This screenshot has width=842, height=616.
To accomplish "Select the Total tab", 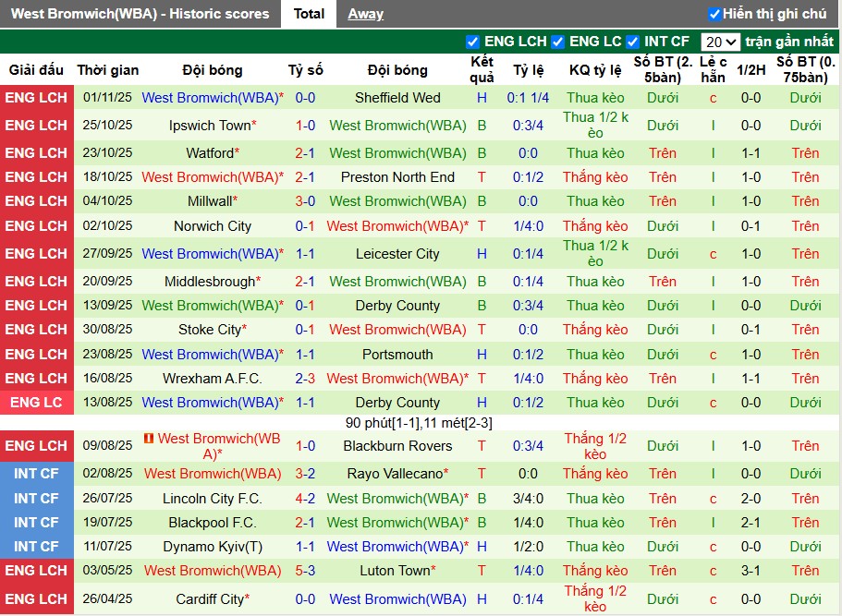I will coord(309,14).
